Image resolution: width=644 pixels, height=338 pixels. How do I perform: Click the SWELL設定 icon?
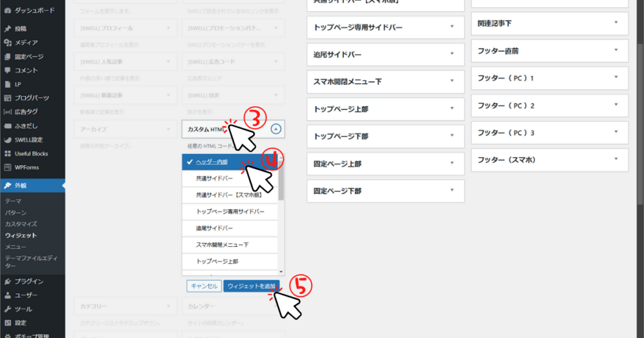(8, 140)
